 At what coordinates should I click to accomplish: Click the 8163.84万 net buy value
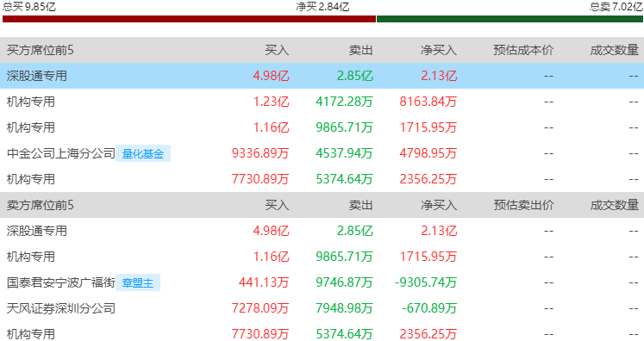428,102
